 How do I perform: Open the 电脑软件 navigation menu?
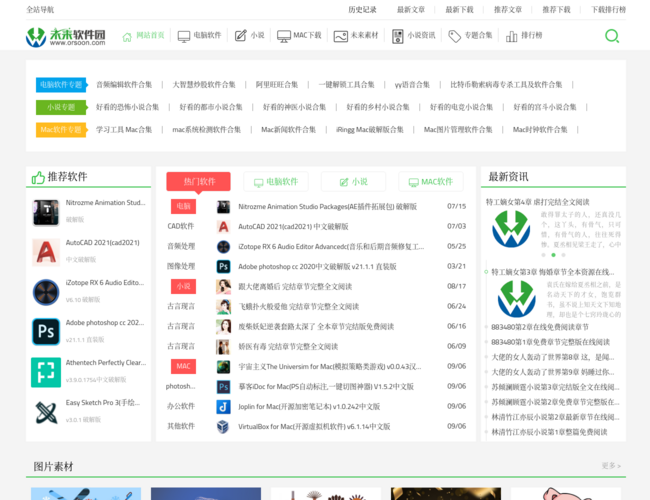click(199, 36)
